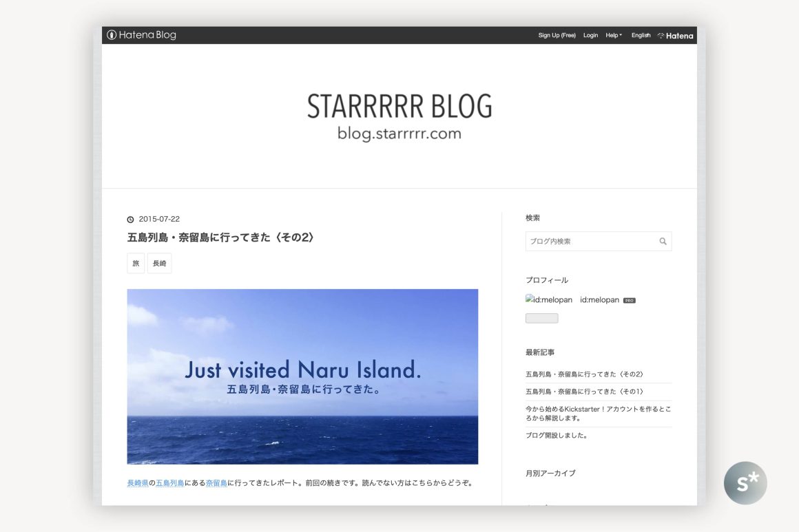Screen dimensions: 799x532
Task: Click the 長崎 category tag
Action: tap(159, 264)
